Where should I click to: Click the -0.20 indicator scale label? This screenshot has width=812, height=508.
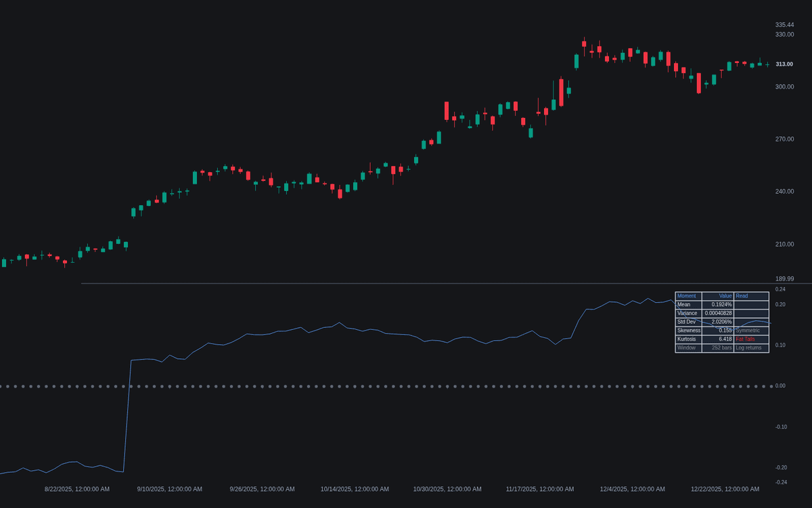coord(781,468)
